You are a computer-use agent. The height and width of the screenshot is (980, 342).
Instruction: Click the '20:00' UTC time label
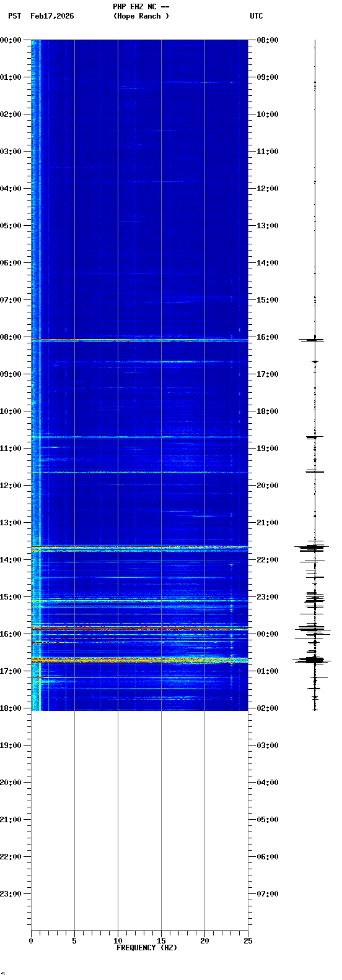click(268, 486)
